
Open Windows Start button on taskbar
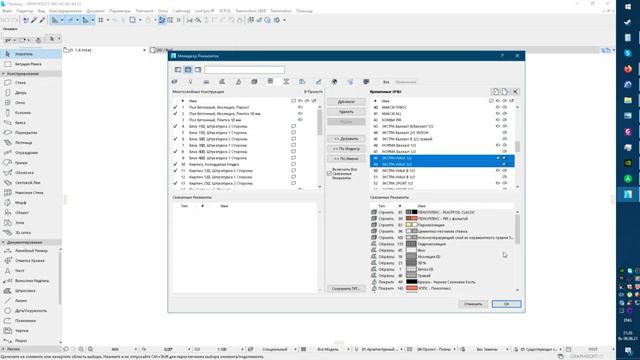tap(628, 7)
